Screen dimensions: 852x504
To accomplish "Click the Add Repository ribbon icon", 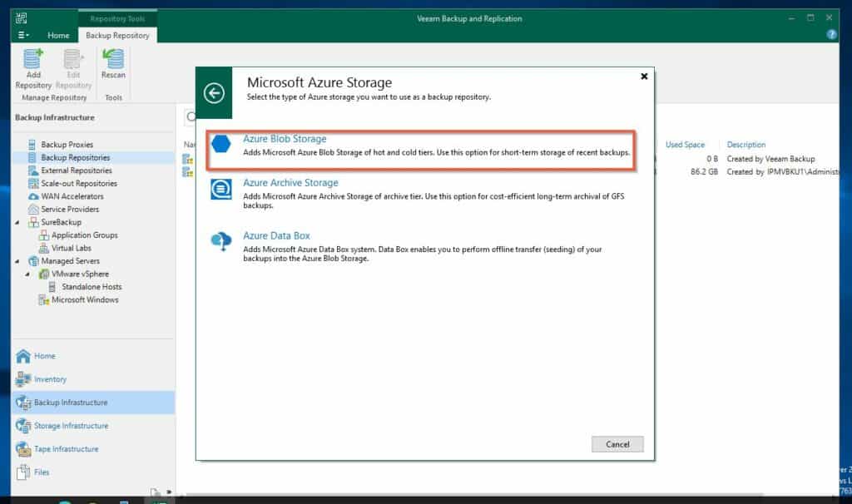I will (x=33, y=59).
